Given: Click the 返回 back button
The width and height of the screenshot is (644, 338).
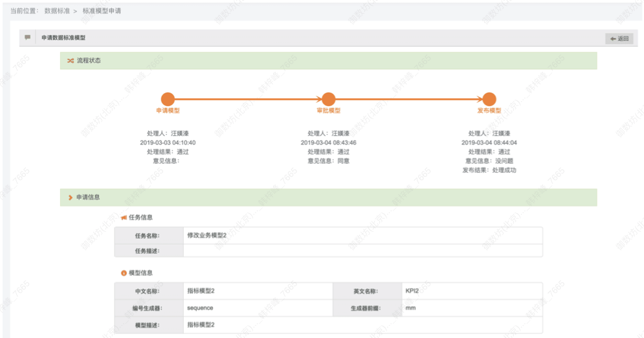Looking at the screenshot, I should (x=619, y=39).
